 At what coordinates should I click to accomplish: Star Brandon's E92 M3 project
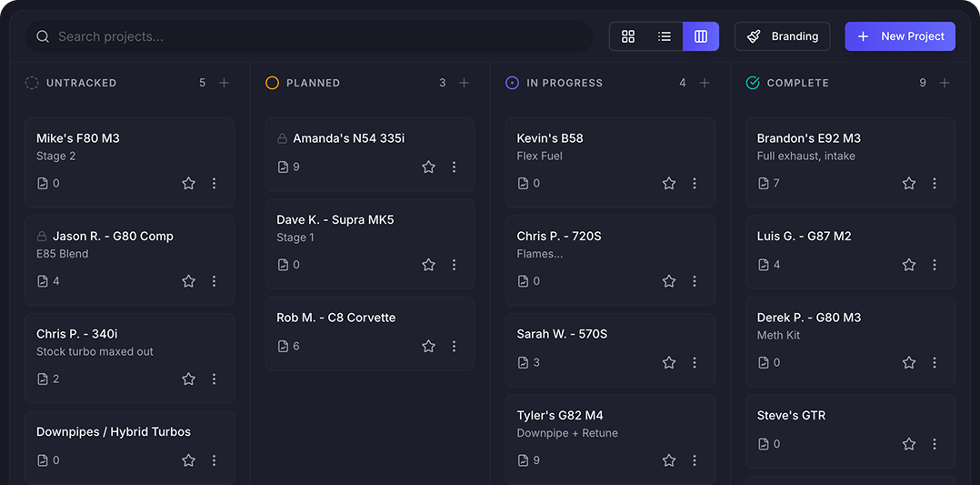[x=909, y=184]
